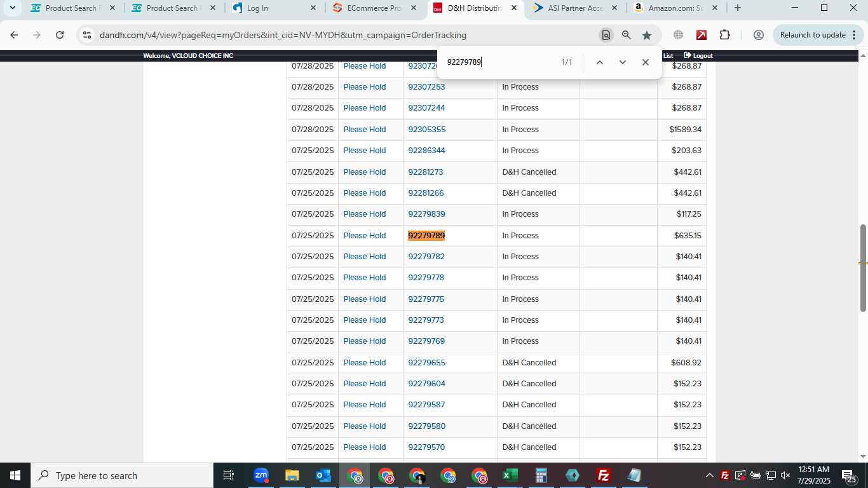Open site information icon in address bar
Image resolution: width=868 pixels, height=488 pixels.
click(x=87, y=35)
